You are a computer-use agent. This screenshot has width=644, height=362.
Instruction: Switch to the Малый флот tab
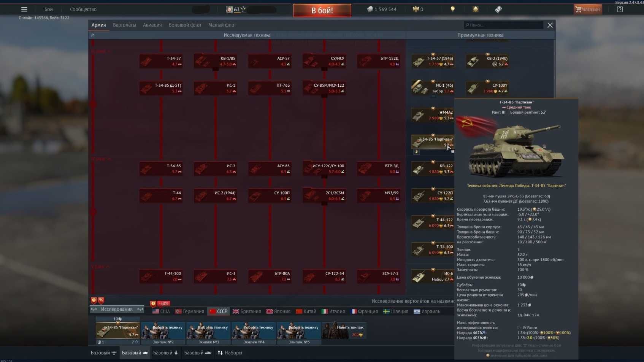coord(222,25)
